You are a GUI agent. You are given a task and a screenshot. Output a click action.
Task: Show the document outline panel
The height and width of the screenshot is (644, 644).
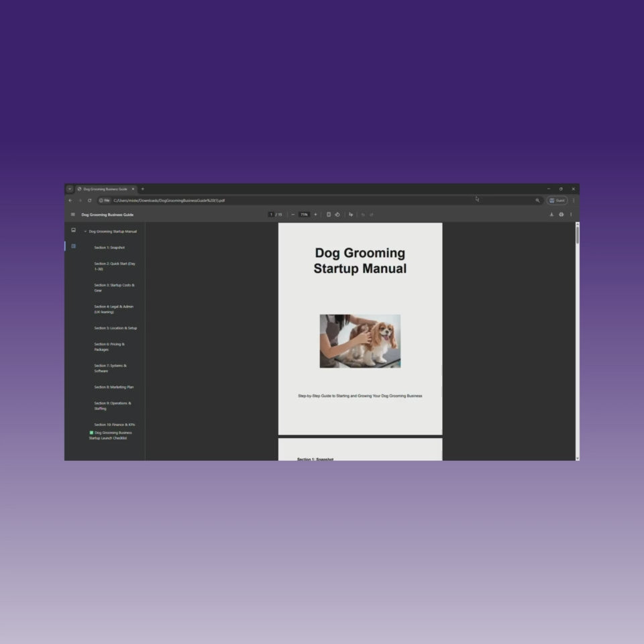73,246
